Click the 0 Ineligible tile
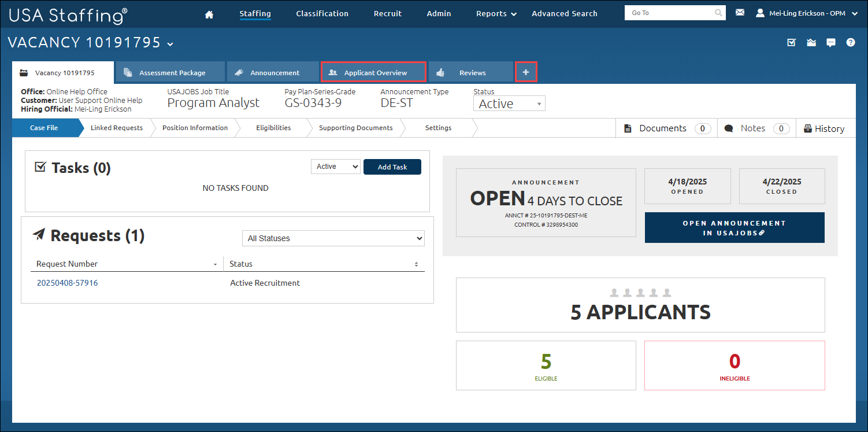868x432 pixels. tap(735, 365)
